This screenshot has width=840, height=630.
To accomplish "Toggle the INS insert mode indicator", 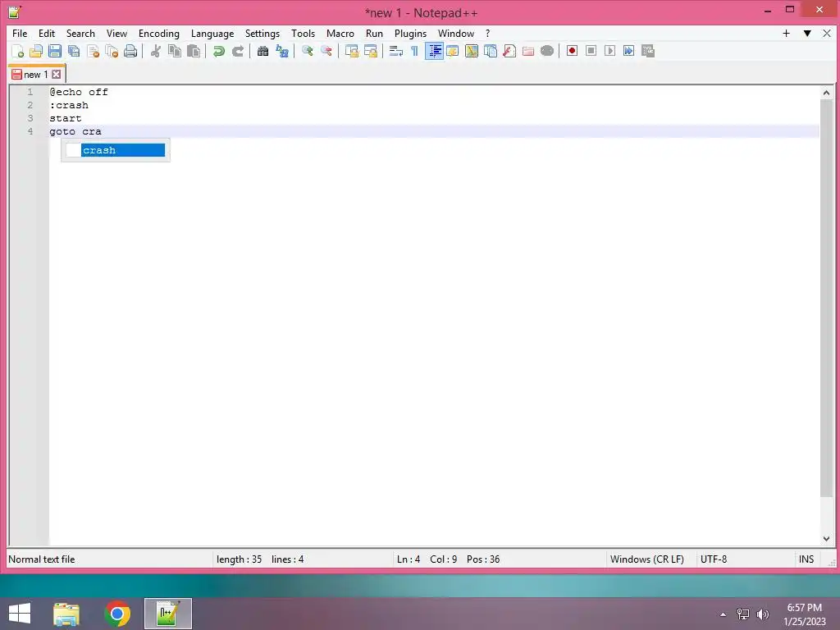I will (806, 559).
